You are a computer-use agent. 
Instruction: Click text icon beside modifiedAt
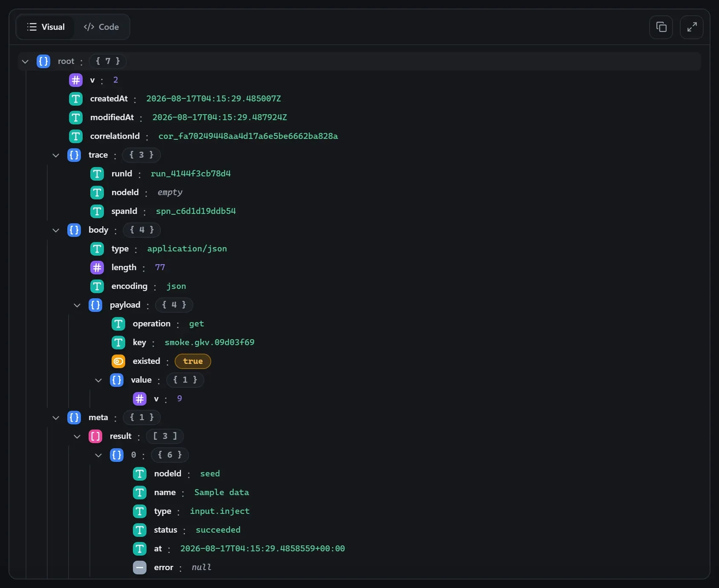(x=76, y=118)
